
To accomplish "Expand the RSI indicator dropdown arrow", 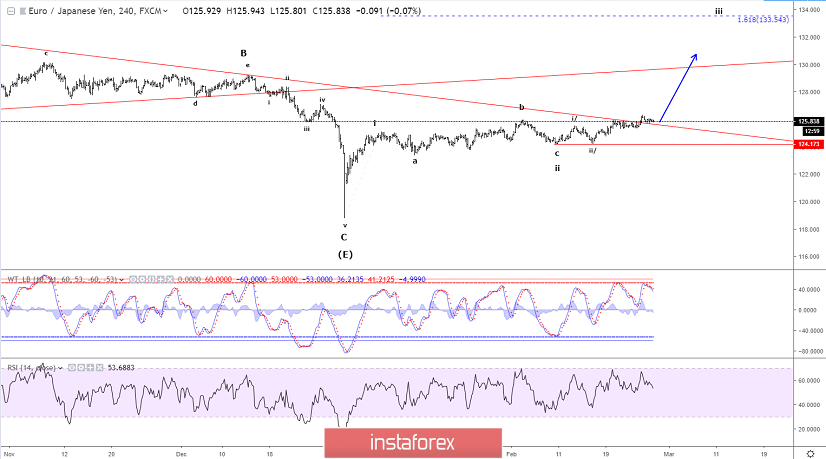I will pyautogui.click(x=60, y=368).
